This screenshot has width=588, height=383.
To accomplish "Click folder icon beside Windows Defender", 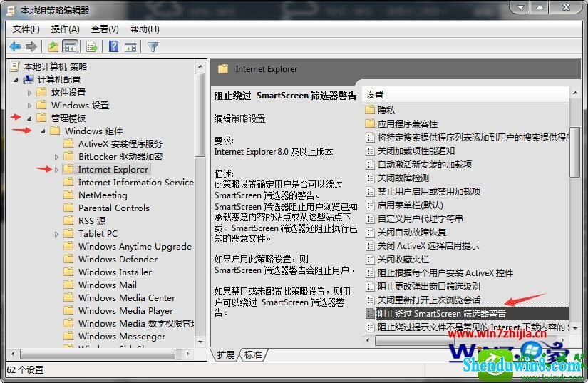I will click(68, 259).
